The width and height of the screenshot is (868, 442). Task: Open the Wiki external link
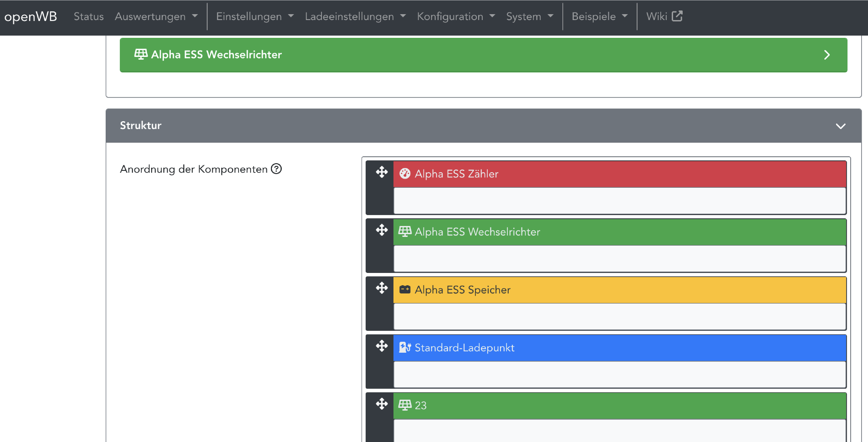click(x=664, y=16)
